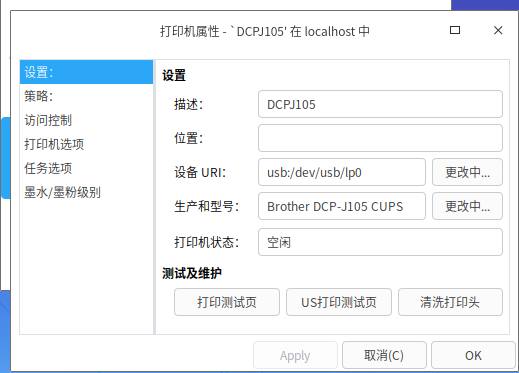Change make and model via 更改中 button
The image size is (519, 373).
[x=467, y=206]
